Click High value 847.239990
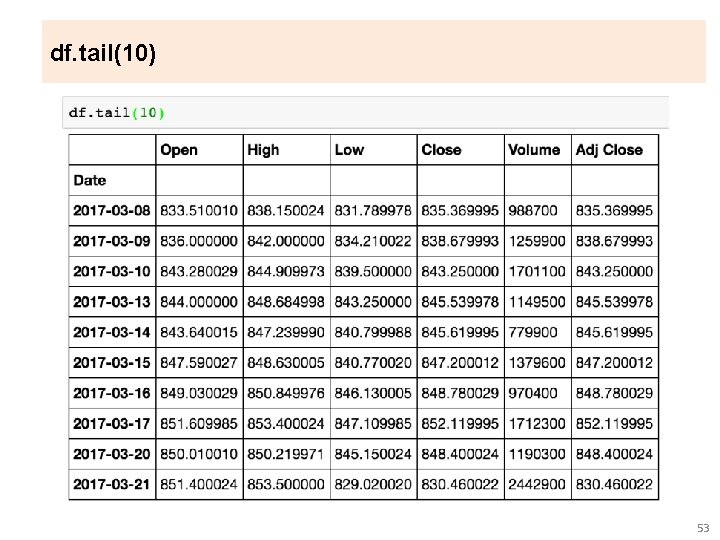This screenshot has width=720, height=540. tap(286, 332)
